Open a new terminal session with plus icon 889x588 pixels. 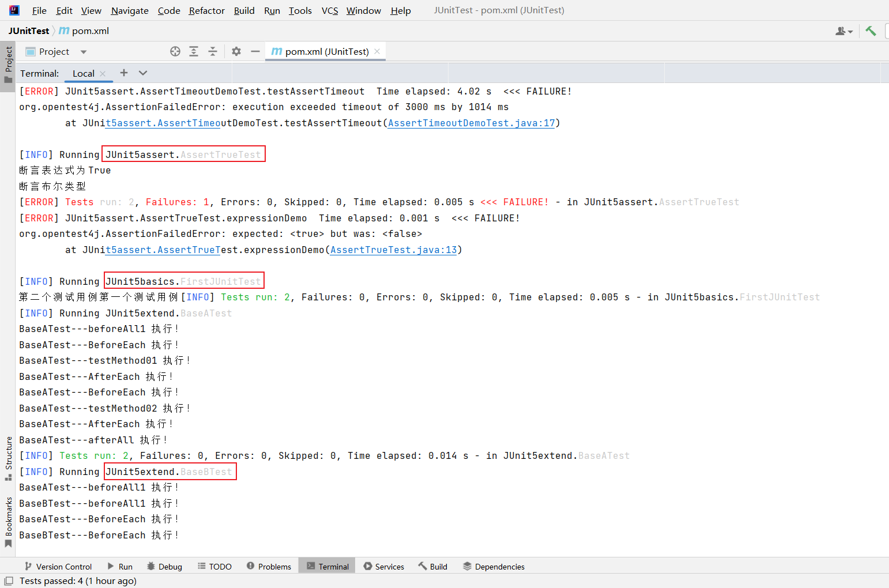pyautogui.click(x=124, y=73)
